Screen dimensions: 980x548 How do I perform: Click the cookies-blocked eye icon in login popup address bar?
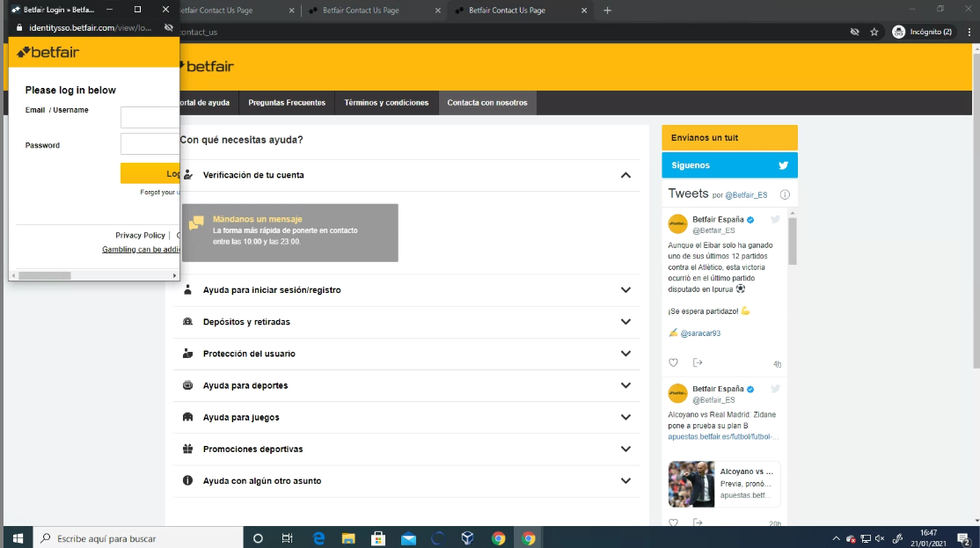point(168,27)
